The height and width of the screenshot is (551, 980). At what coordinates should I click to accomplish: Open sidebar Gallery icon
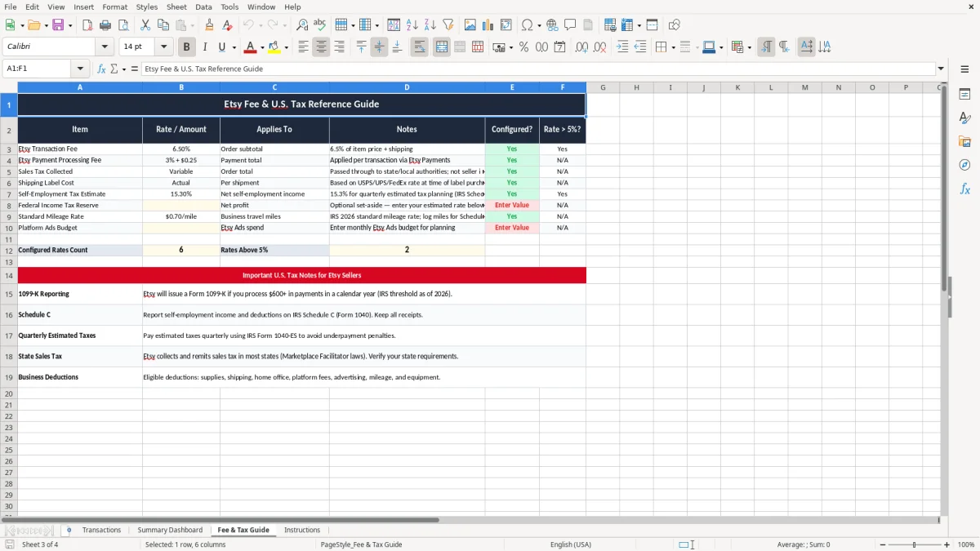pos(964,142)
